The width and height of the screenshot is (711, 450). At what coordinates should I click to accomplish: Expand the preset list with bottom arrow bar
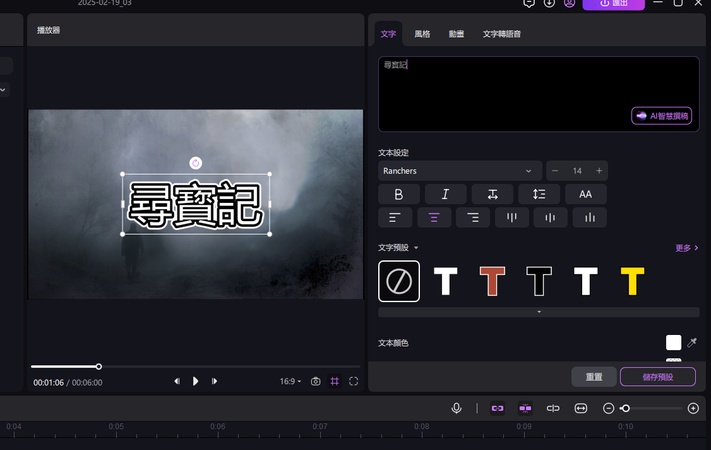[x=539, y=312]
